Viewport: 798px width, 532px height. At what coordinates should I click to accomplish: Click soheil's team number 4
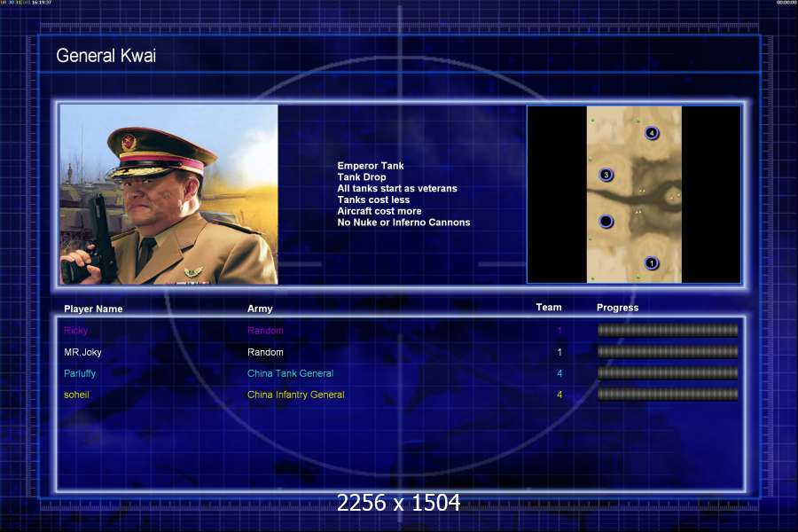coord(559,395)
